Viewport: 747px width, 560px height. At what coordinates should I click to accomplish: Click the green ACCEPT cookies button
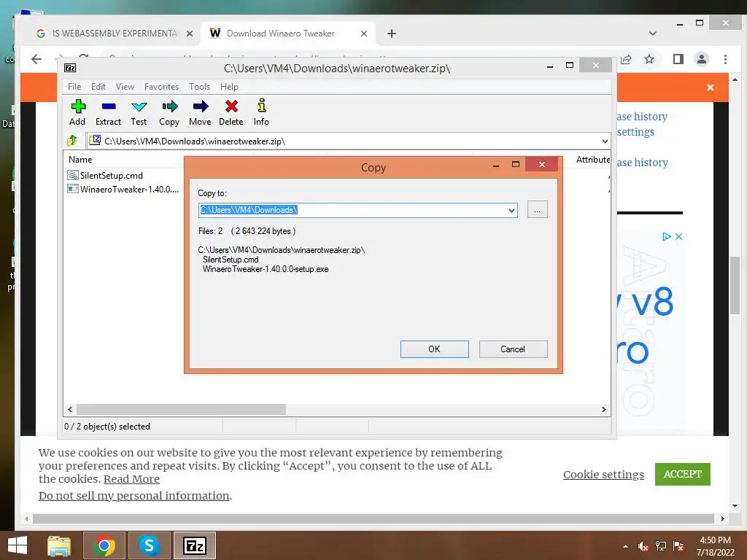click(x=682, y=474)
